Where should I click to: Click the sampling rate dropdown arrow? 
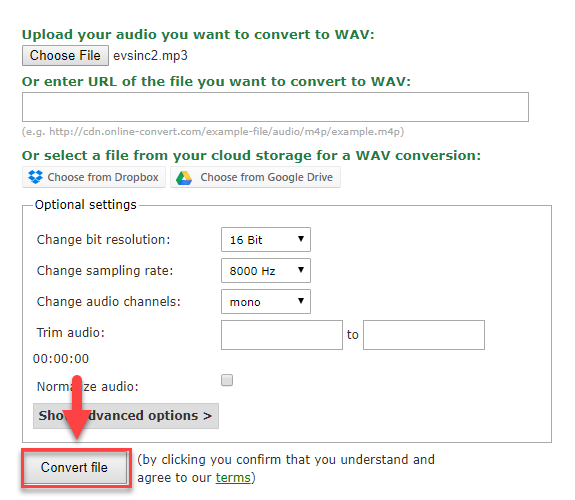301,270
